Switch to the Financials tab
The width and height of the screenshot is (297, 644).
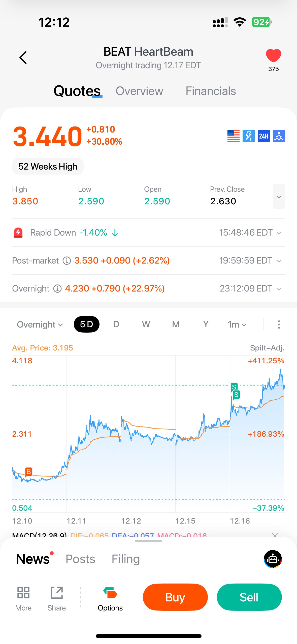(211, 91)
